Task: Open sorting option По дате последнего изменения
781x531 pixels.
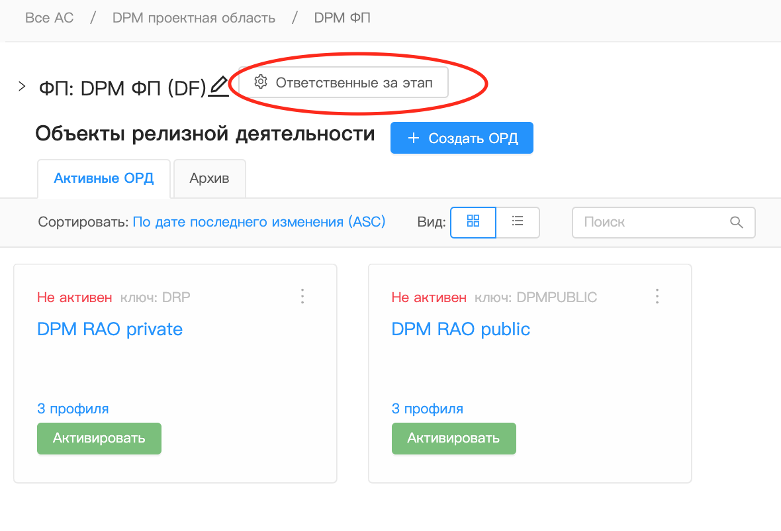Action: tap(259, 222)
